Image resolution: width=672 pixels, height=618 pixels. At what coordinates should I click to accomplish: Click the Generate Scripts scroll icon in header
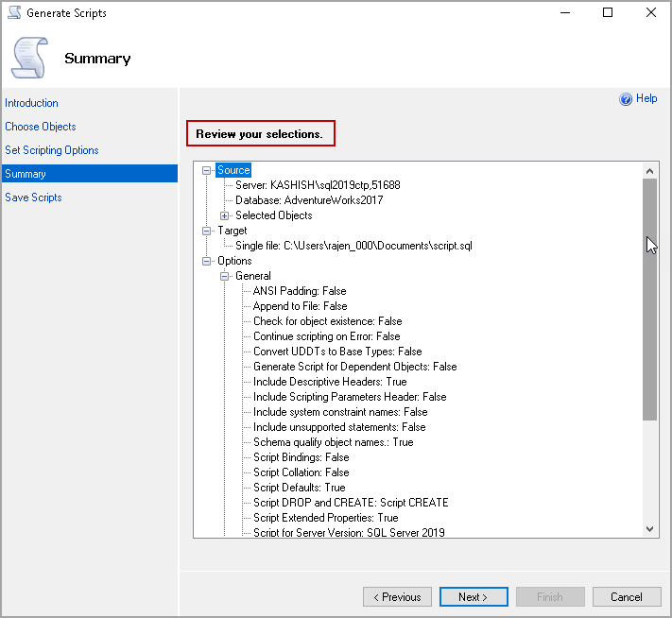(x=28, y=57)
